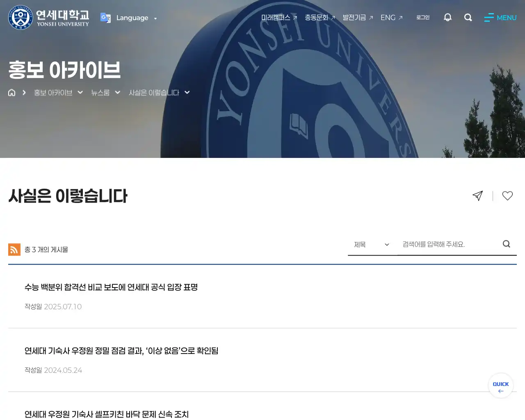Image resolution: width=525 pixels, height=420 pixels.
Task: Expand the 뉴스룸 breadcrumb dropdown
Action: [x=105, y=92]
